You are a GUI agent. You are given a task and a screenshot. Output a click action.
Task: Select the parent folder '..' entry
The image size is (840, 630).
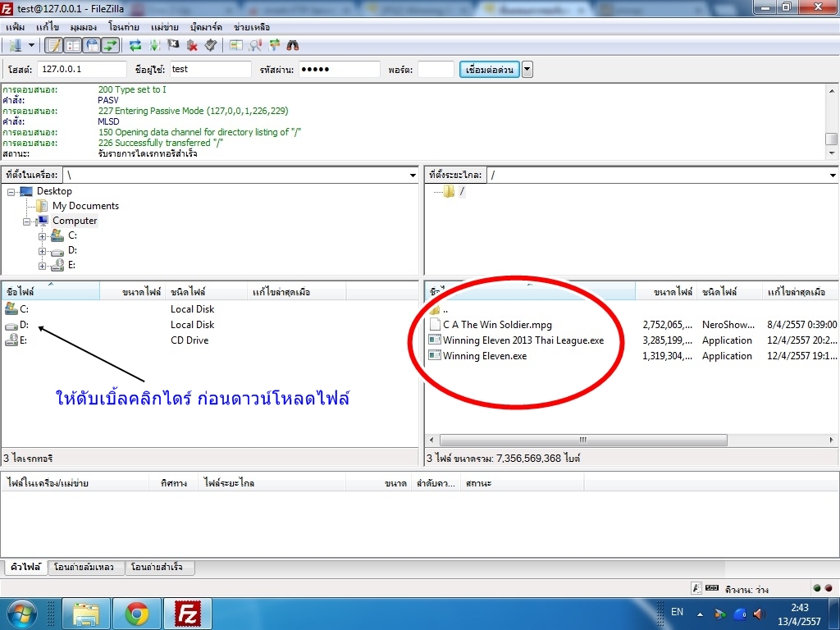pos(445,309)
